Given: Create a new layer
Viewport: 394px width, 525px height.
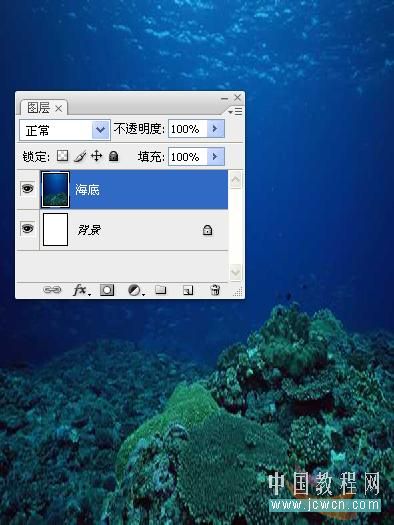Looking at the screenshot, I should [x=188, y=290].
